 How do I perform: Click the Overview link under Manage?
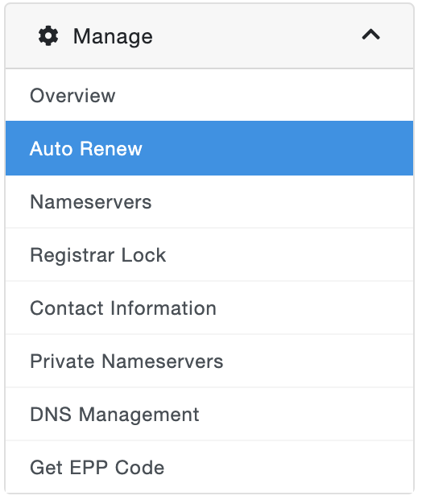[72, 96]
